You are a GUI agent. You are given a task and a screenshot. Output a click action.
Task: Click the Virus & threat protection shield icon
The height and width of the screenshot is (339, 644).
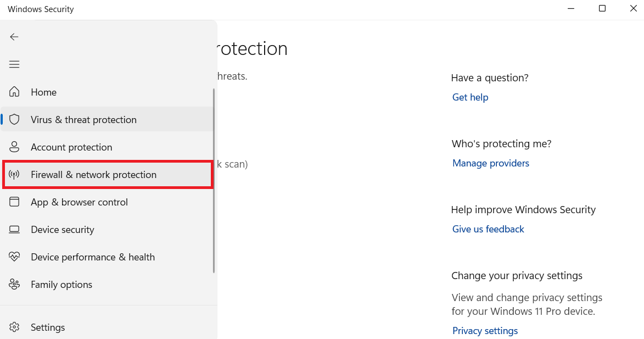[14, 119]
